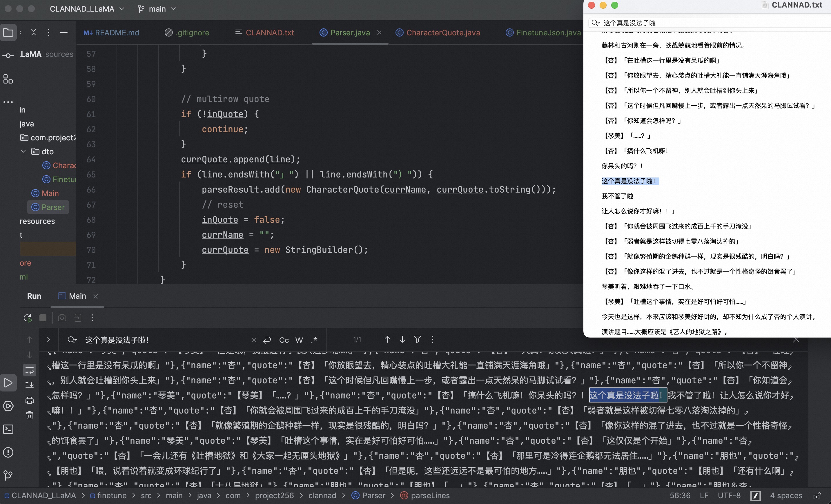831x504 pixels.
Task: Stop the running Main process
Action: pyautogui.click(x=43, y=318)
